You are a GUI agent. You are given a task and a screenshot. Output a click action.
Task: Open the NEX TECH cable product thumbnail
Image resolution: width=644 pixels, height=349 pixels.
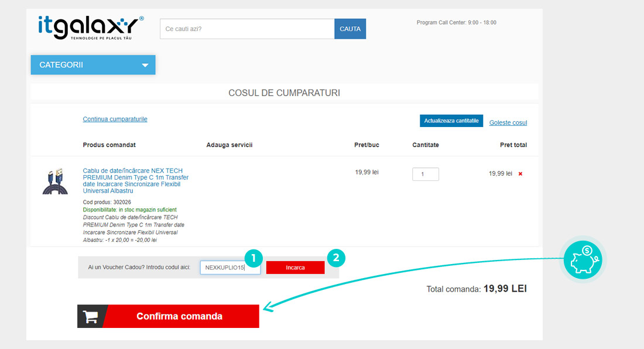(x=55, y=181)
